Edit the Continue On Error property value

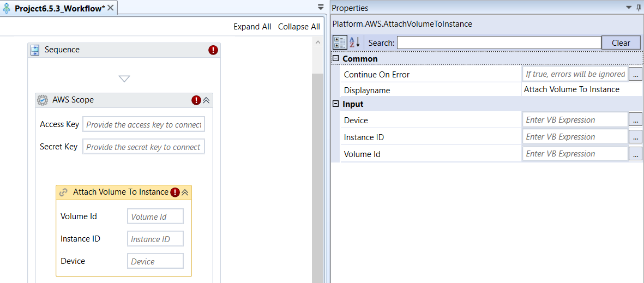click(575, 74)
